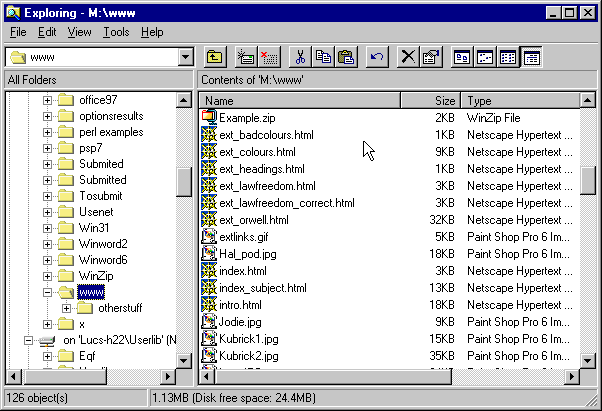Click the Copy toolbar icon
This screenshot has height=411, width=602.
point(324,58)
